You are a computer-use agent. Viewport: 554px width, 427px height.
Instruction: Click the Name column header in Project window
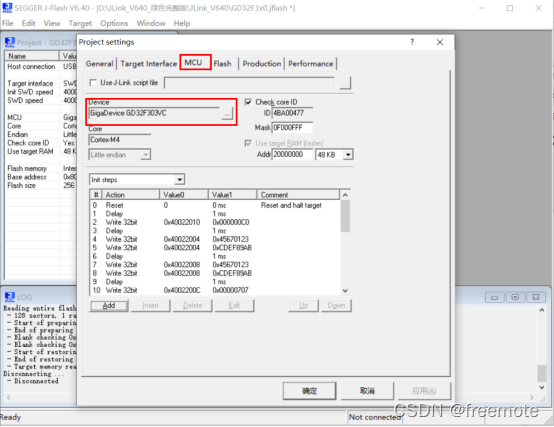[x=32, y=56]
